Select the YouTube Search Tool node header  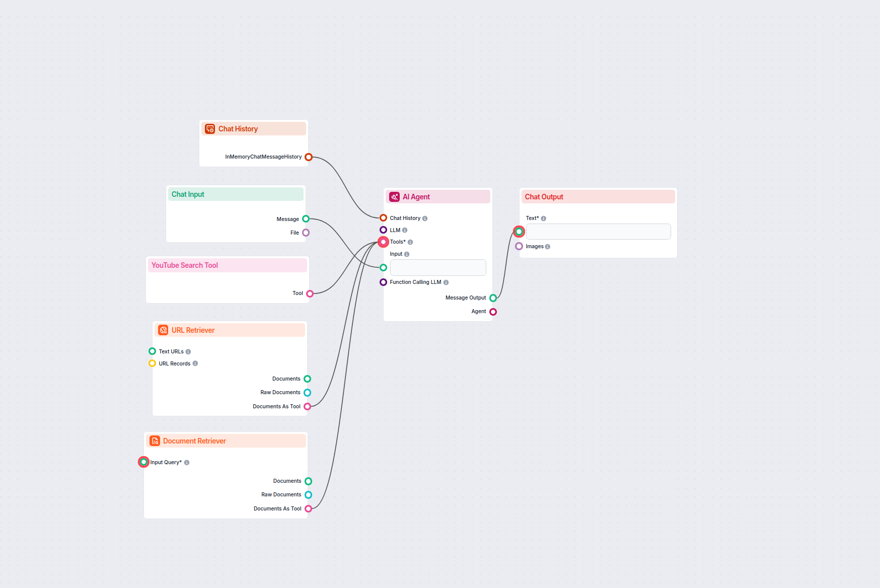(227, 265)
